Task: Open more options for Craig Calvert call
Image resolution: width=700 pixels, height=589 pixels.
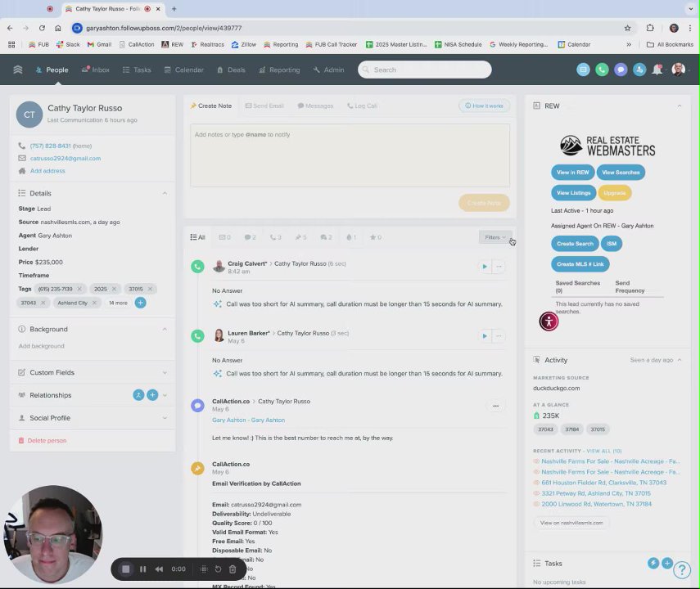Action: (x=499, y=267)
